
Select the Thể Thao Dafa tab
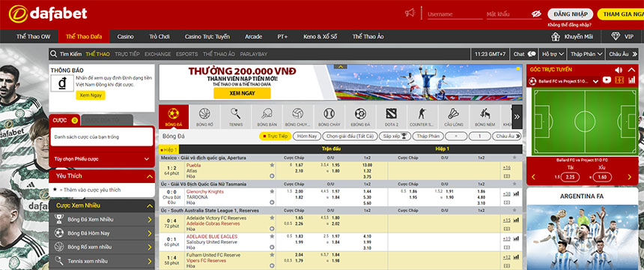coord(84,37)
